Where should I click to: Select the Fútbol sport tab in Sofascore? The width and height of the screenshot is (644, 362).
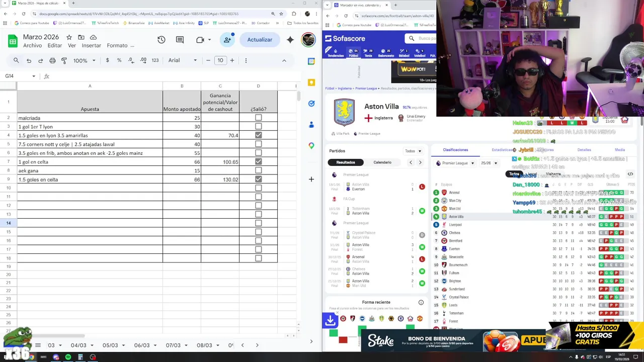pos(353,53)
